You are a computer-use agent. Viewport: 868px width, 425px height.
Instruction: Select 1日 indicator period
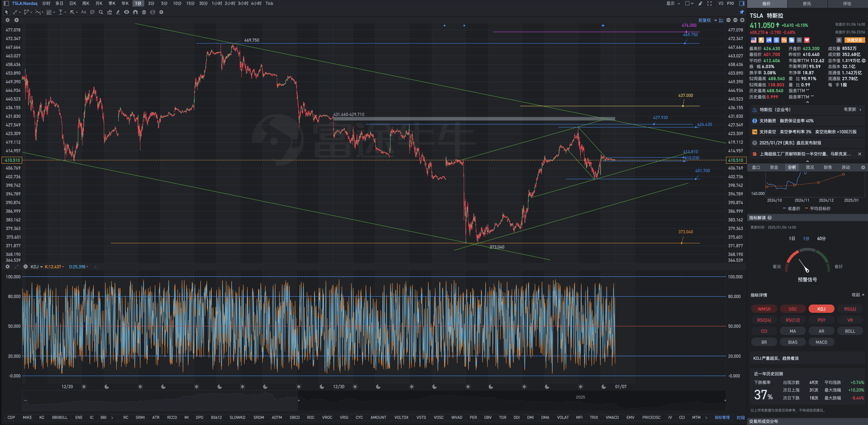click(x=792, y=239)
